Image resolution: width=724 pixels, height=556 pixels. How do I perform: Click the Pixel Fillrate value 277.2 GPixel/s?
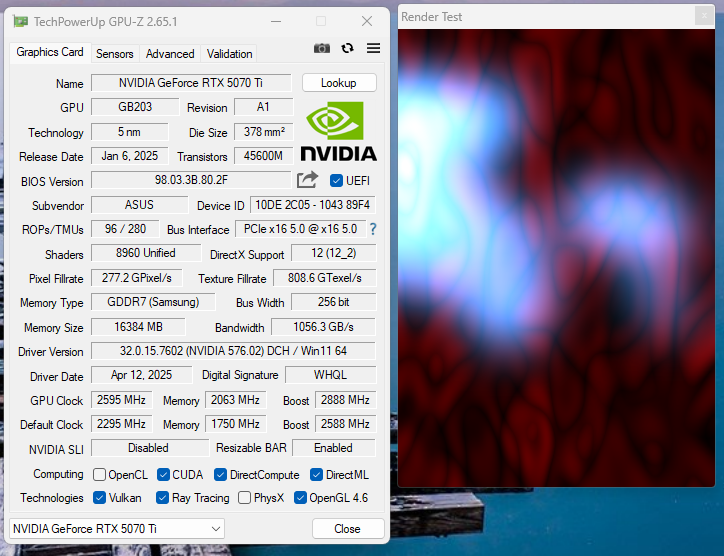[137, 278]
